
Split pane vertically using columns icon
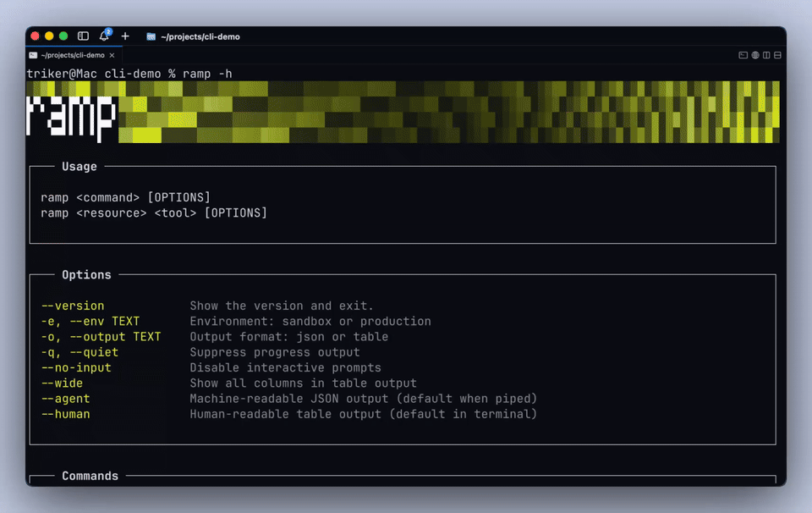pos(766,55)
